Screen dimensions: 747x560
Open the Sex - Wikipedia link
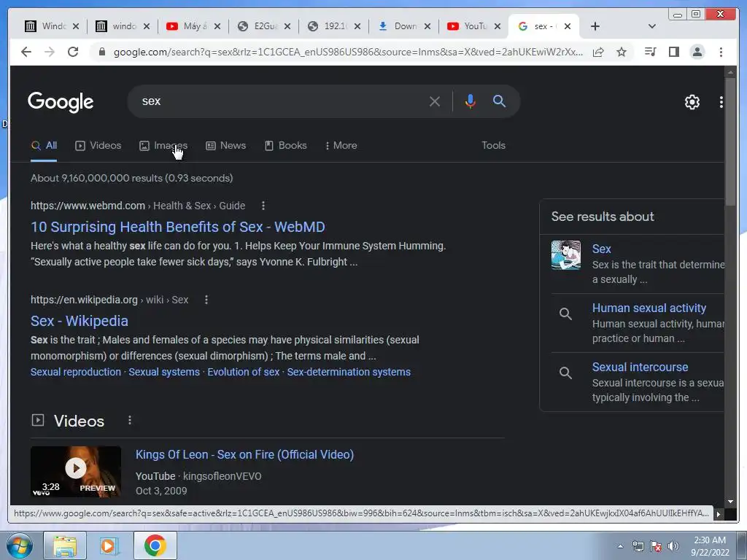click(x=79, y=322)
